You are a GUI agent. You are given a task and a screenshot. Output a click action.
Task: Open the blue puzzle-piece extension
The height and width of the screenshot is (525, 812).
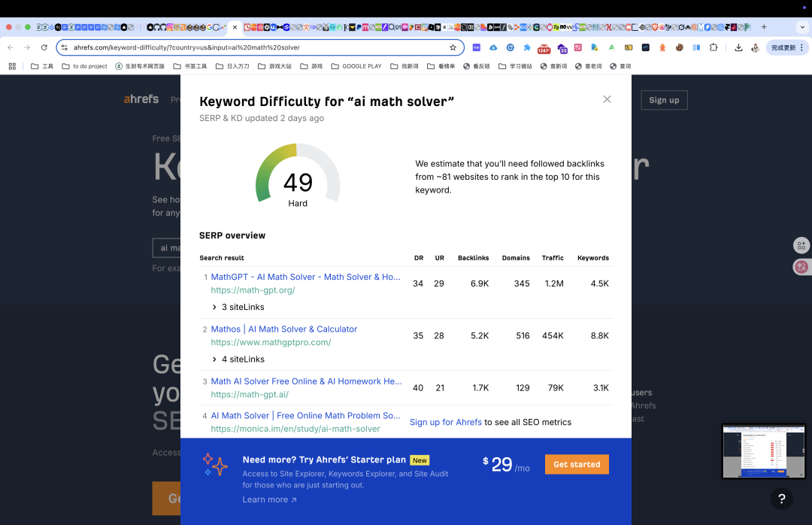tap(526, 47)
